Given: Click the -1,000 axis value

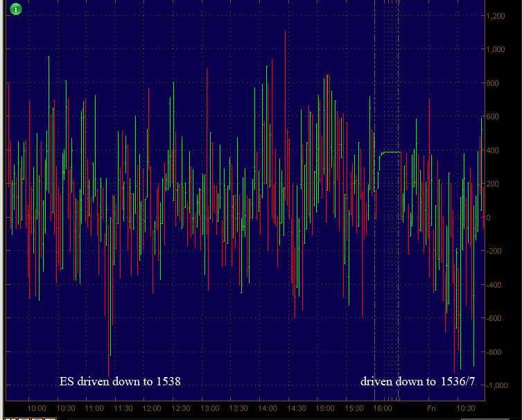Looking at the screenshot, I should click(497, 385).
